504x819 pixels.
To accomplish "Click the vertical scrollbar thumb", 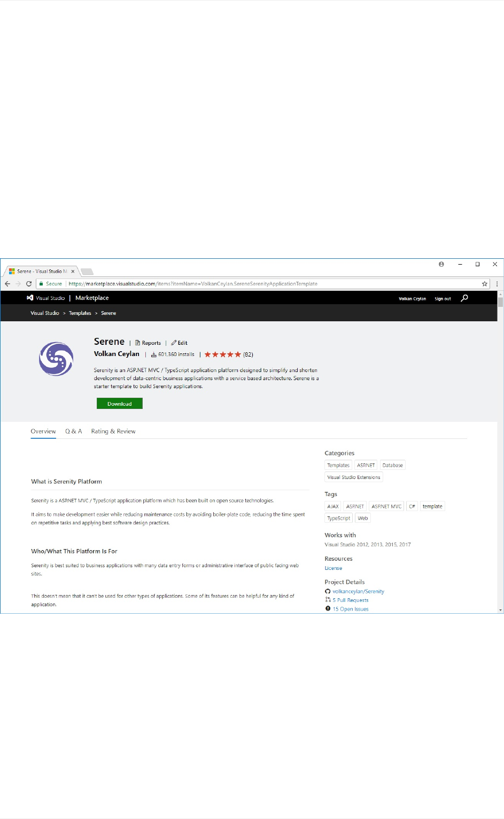I will click(x=500, y=302).
